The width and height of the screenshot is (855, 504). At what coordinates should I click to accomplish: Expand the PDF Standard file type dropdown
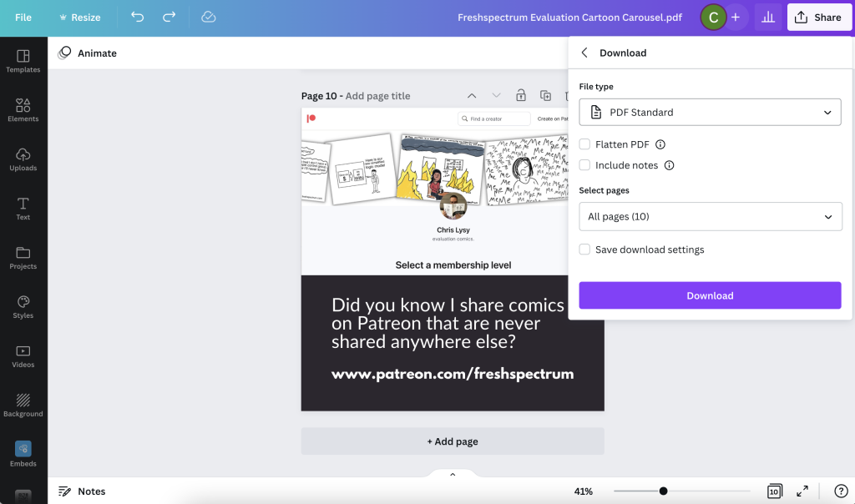tap(710, 113)
